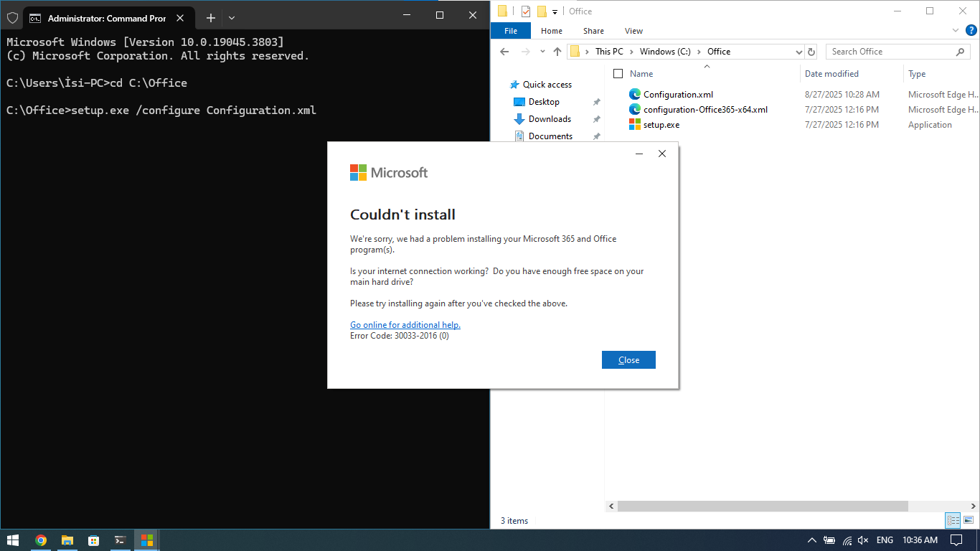Open a new Terminal tab with plus

click(x=211, y=18)
